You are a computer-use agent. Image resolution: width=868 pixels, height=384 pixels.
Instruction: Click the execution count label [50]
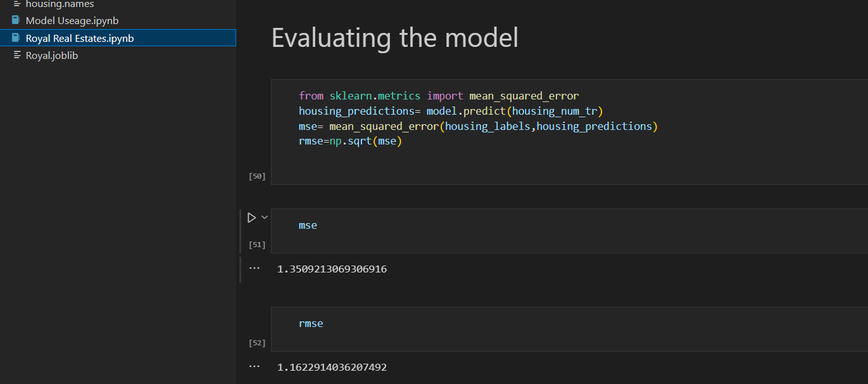(256, 176)
